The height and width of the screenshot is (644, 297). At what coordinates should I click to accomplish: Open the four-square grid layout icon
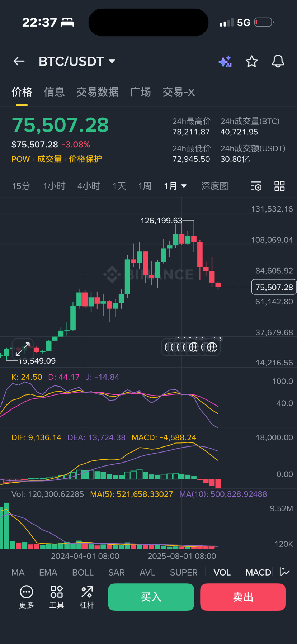tap(279, 186)
